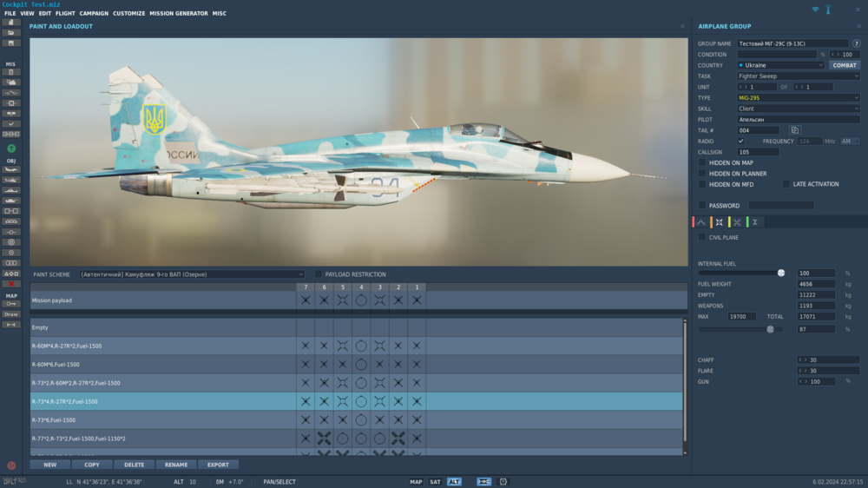This screenshot has height=488, width=868.
Task: Select the helicopter group placement tool
Action: tap(11, 180)
